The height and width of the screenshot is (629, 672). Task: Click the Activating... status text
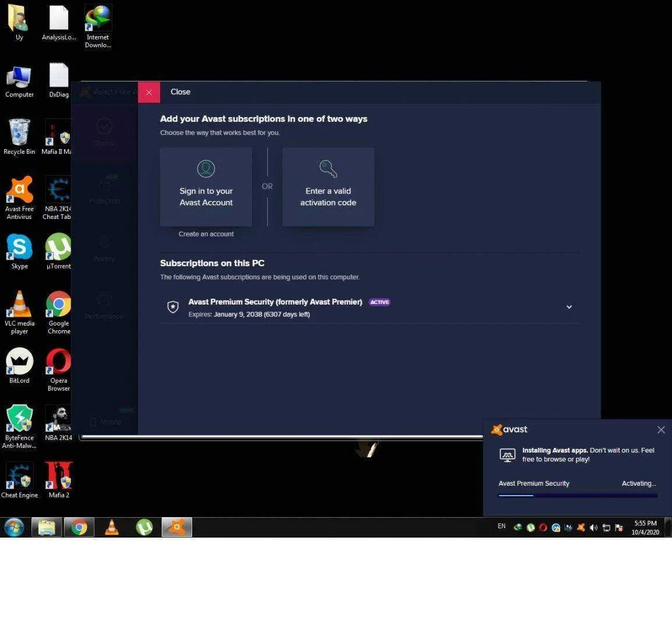click(x=639, y=483)
